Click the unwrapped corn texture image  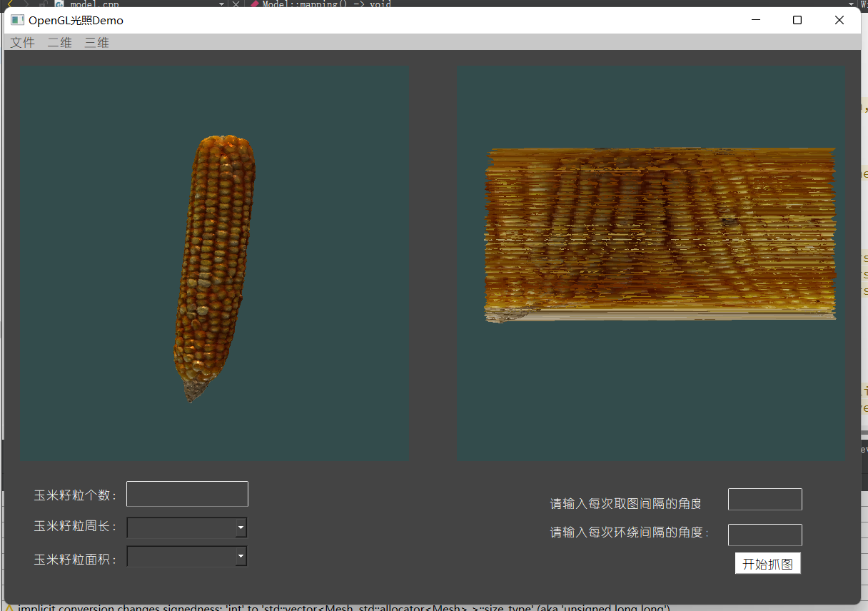click(660, 236)
